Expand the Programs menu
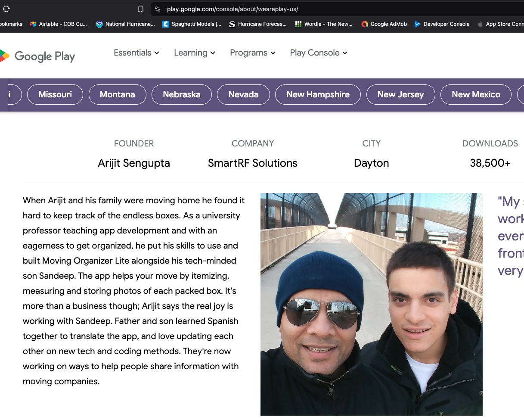The height and width of the screenshot is (420, 524). [x=253, y=53]
